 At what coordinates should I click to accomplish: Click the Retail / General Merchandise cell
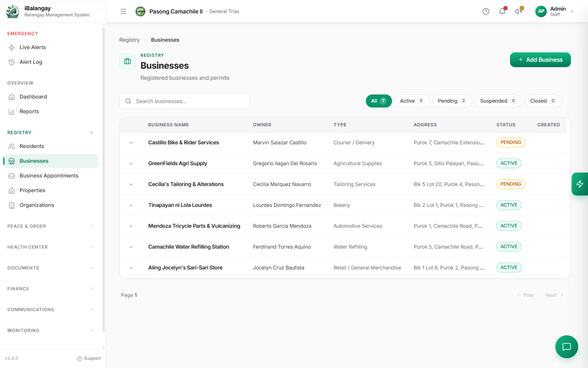pos(367,268)
